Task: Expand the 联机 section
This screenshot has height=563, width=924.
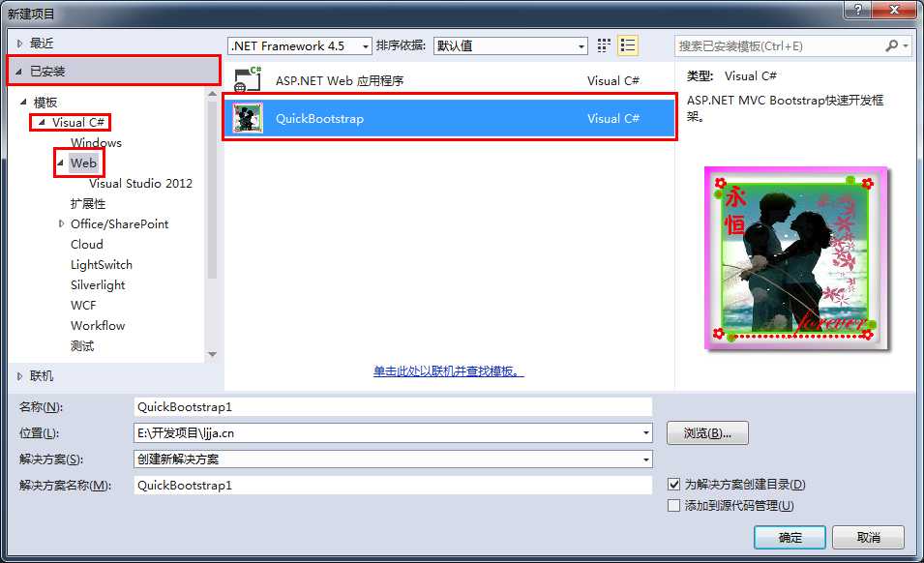Action: pyautogui.click(x=19, y=375)
